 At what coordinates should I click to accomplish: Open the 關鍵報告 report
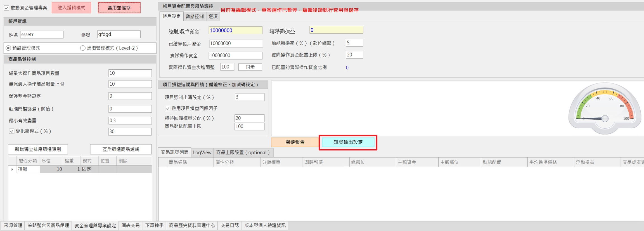click(295, 142)
